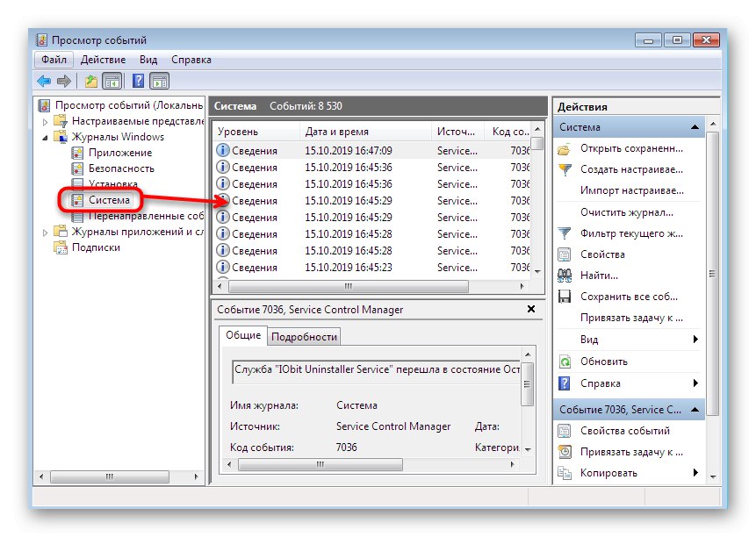
Task: Click Импорт настраиваемого представления action
Action: (630, 191)
